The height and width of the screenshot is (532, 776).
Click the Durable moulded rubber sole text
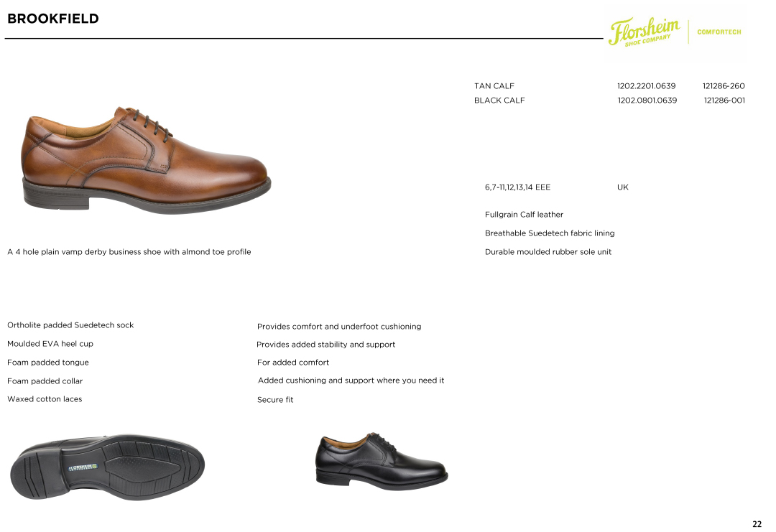548,252
